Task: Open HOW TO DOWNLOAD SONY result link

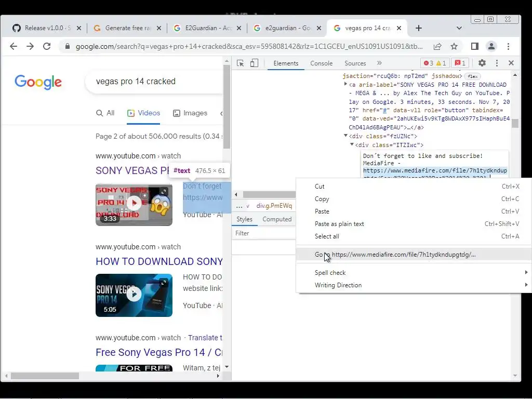Action: point(159,261)
